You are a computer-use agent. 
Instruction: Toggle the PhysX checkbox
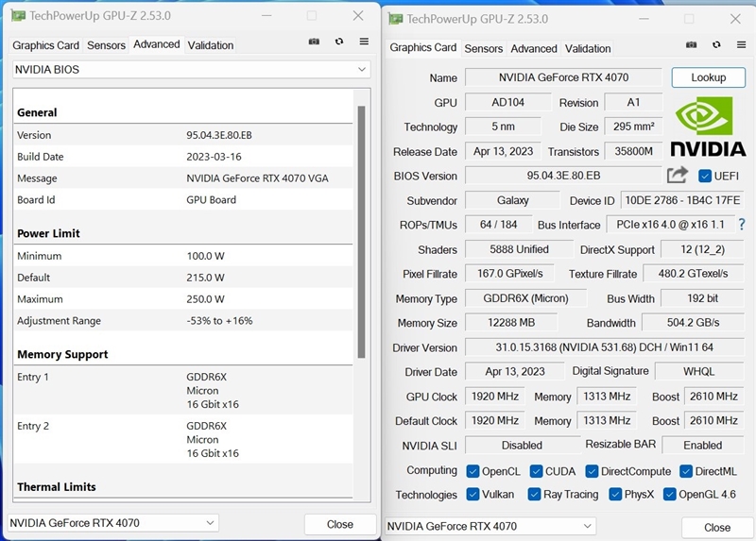tap(615, 495)
